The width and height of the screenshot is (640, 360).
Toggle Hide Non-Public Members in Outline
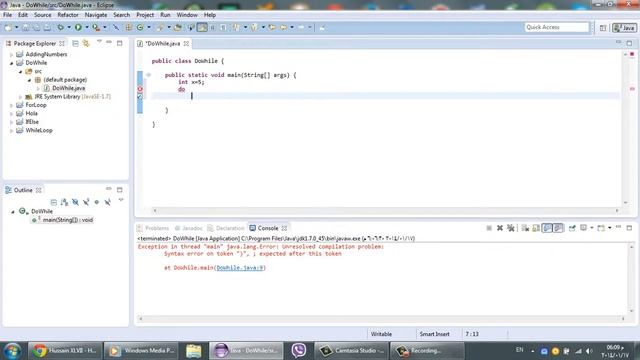tap(97, 202)
